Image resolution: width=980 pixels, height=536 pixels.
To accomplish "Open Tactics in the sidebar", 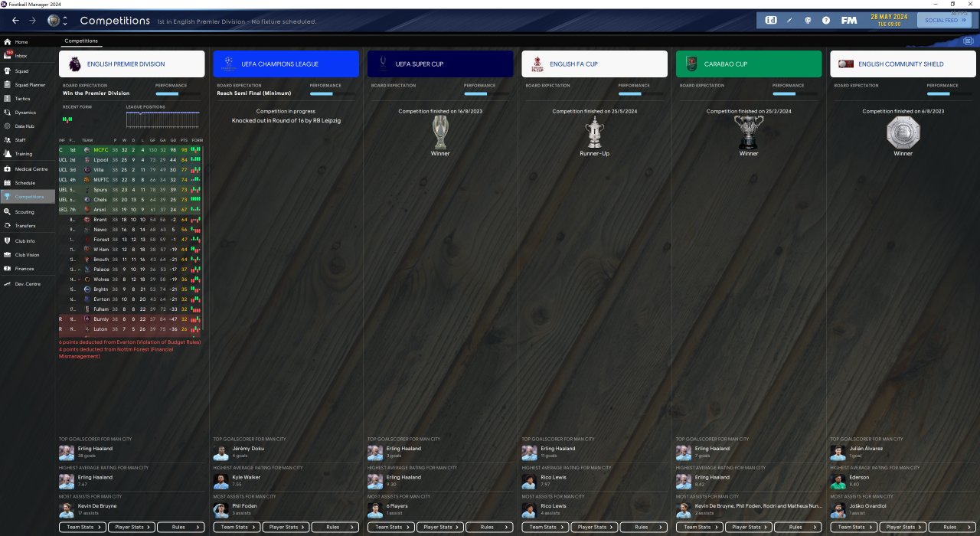I will (x=28, y=99).
